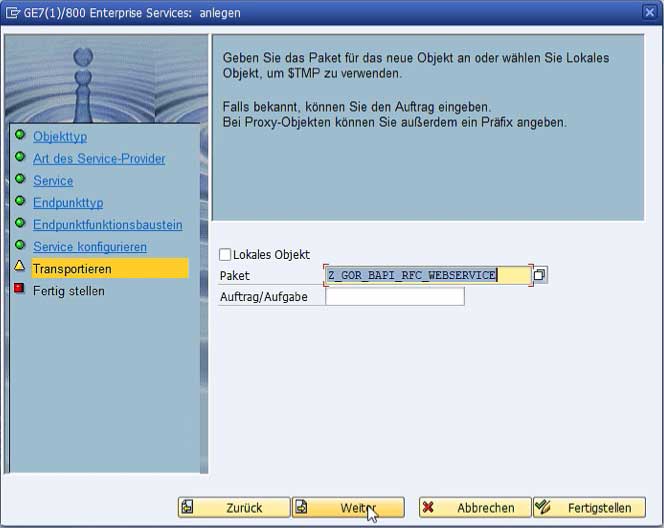Screen dimensions: 664x528
Task: Enable the Lokales Objekt checkbox
Action: coord(225,255)
